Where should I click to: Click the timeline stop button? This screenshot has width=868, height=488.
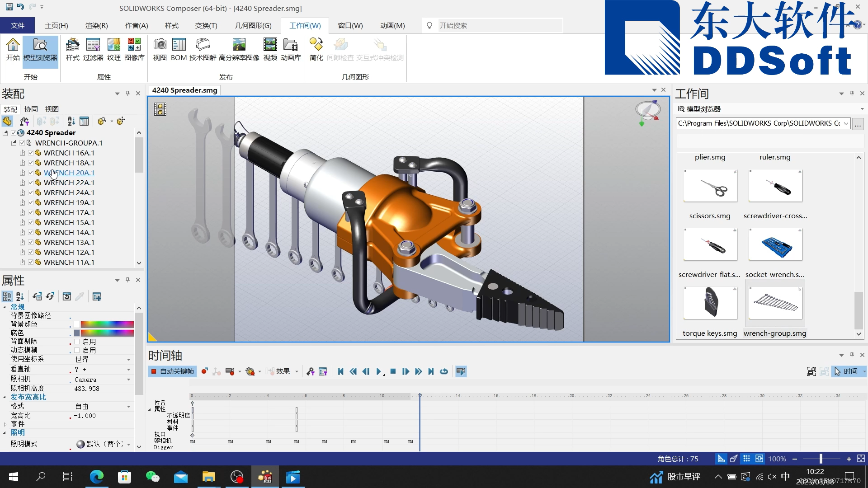[x=393, y=371]
